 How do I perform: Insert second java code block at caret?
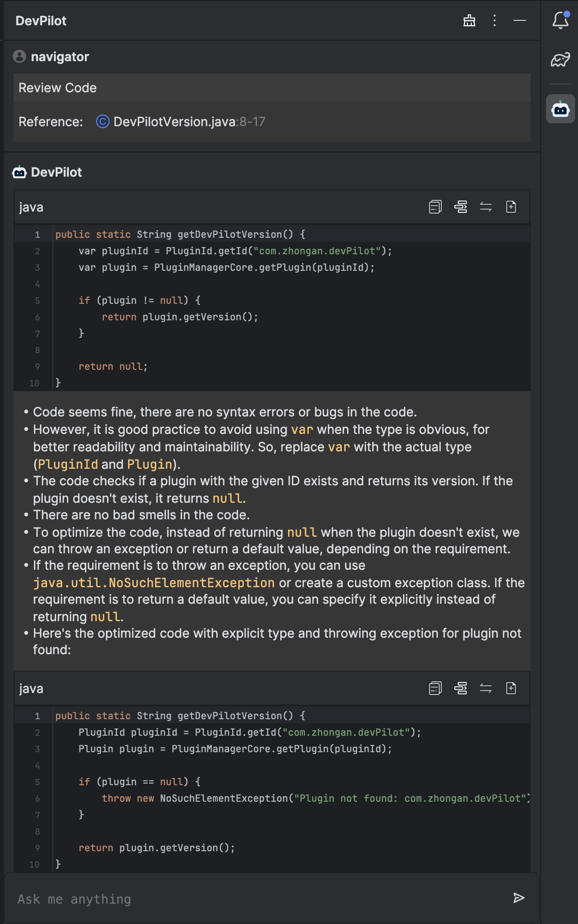tap(461, 689)
